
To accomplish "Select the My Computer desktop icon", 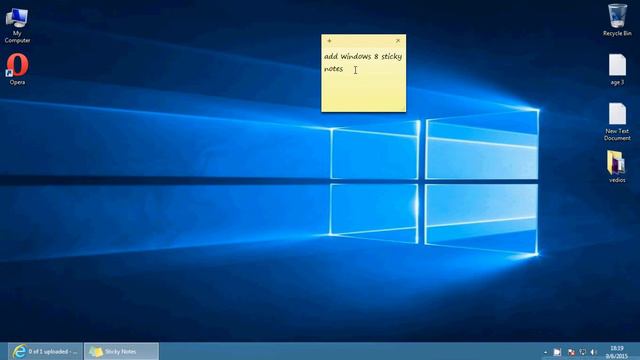I will pyautogui.click(x=17, y=25).
